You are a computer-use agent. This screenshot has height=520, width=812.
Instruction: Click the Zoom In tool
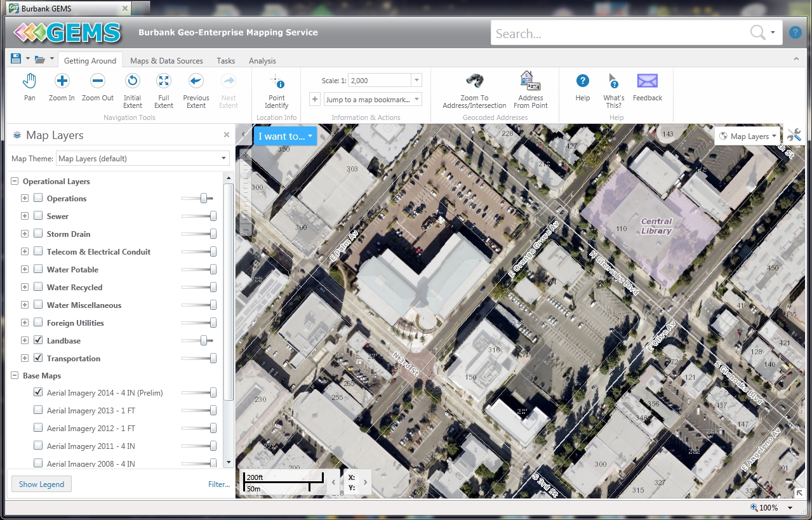pos(62,87)
